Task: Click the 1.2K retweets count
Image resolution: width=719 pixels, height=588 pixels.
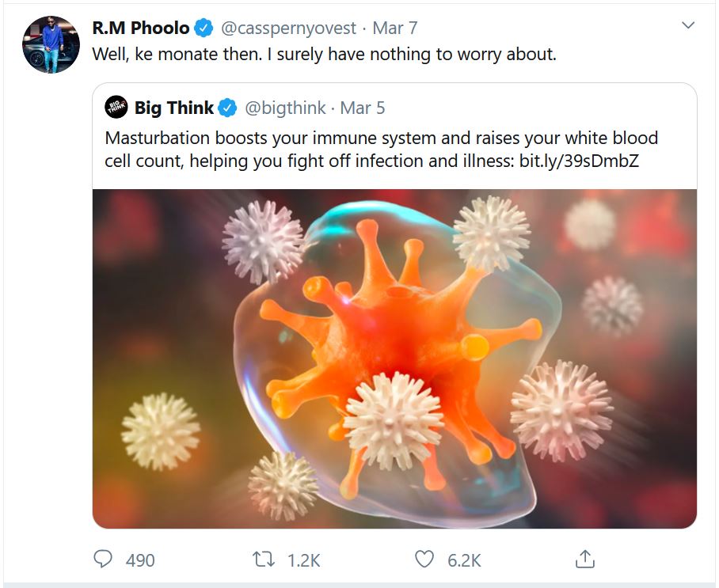Action: 303,560
